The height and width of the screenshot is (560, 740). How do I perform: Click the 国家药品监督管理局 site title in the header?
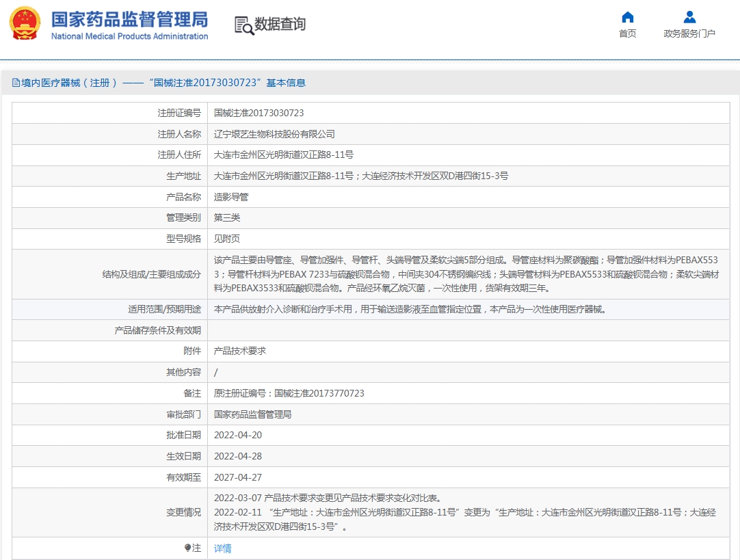pyautogui.click(x=129, y=19)
